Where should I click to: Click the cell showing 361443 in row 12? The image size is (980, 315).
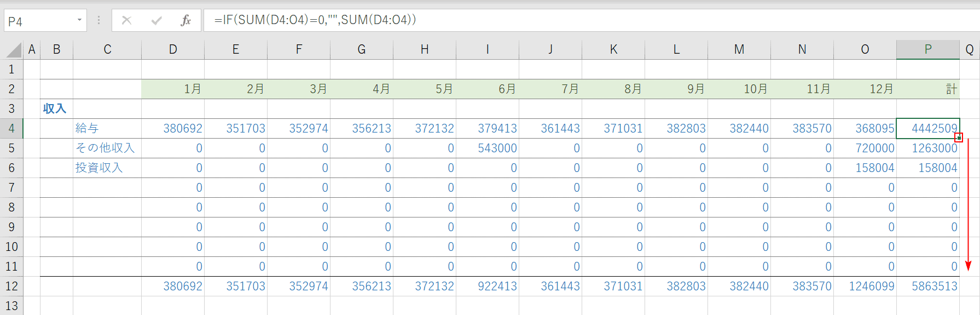(x=550, y=286)
